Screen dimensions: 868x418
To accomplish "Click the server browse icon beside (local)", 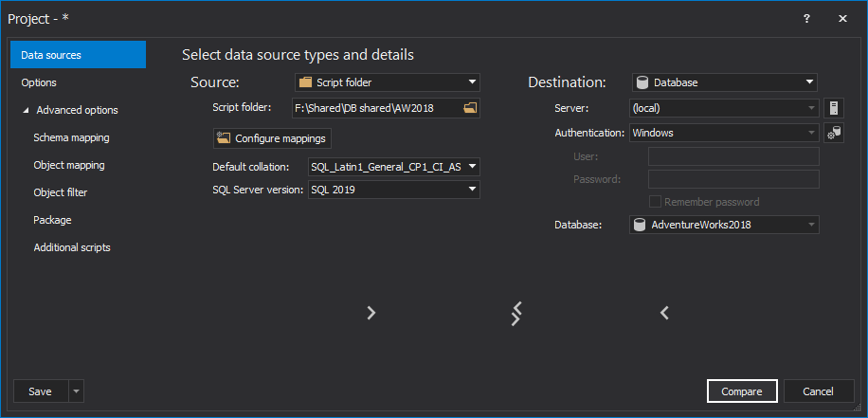I will [834, 108].
